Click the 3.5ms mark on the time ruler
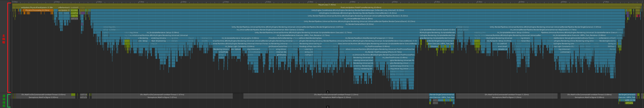 311,2
